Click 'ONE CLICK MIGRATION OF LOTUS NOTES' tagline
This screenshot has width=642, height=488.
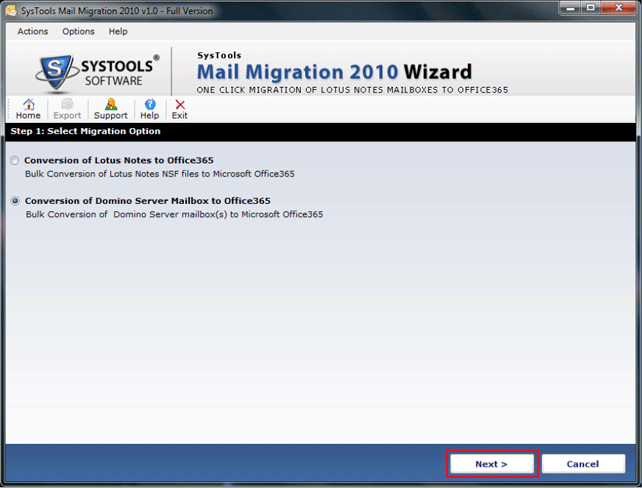352,90
